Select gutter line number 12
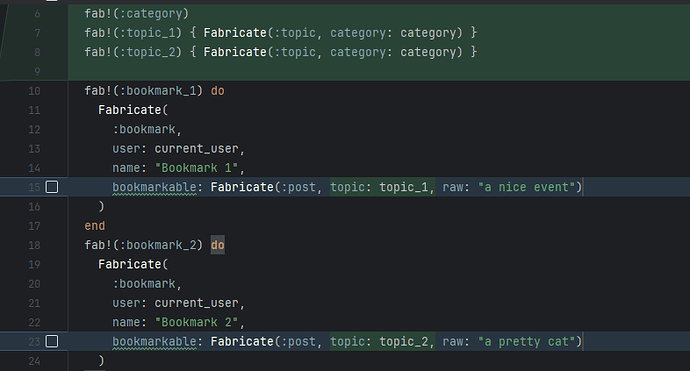Viewport: 690px width, 371px height. pos(34,129)
